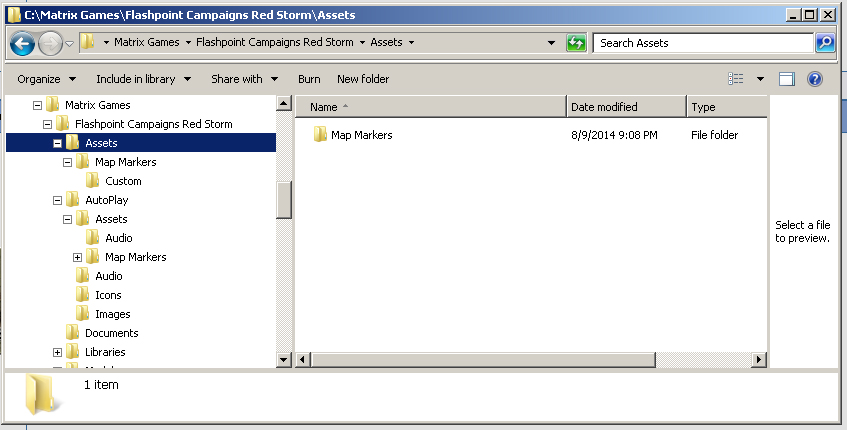Collapse Assets node under AutoPlay
Viewport: 847px width, 430px height.
[68, 219]
